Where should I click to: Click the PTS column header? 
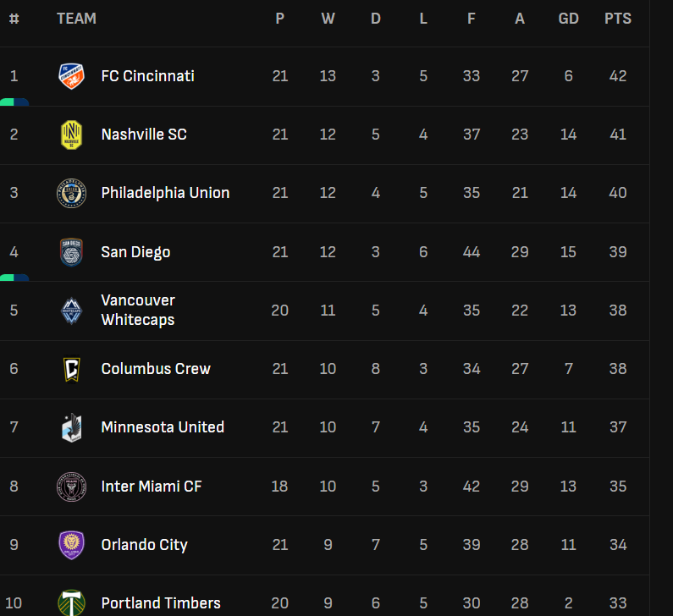(x=618, y=19)
